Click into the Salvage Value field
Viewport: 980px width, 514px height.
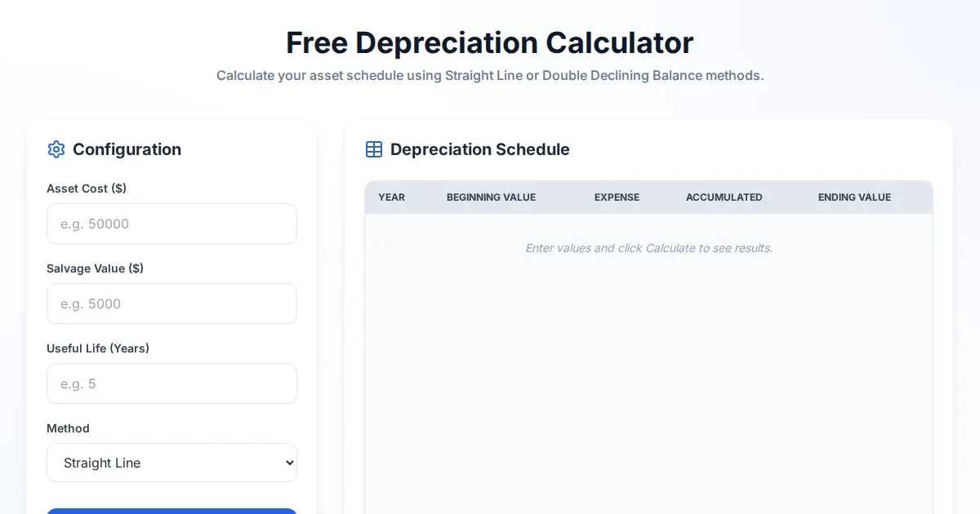click(x=171, y=304)
